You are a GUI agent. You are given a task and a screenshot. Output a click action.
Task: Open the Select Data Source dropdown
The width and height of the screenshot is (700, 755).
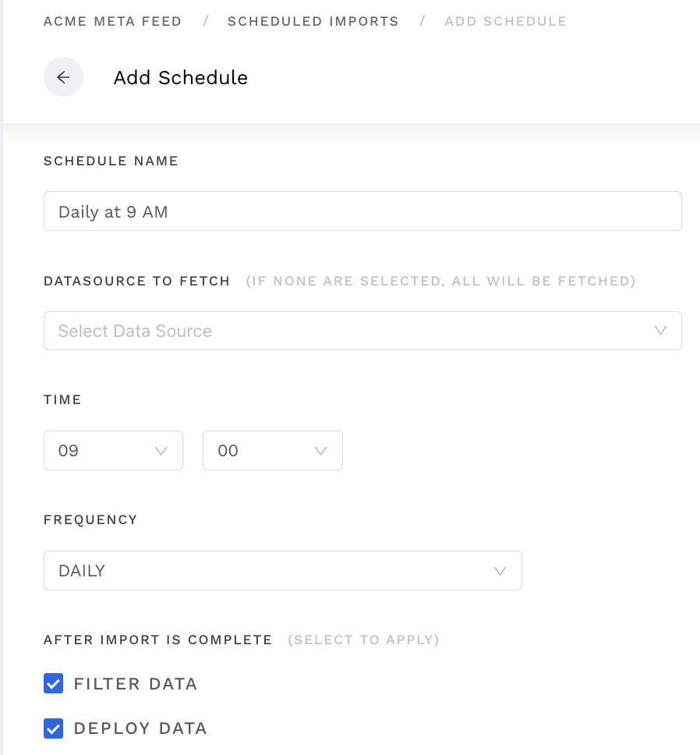(x=362, y=331)
